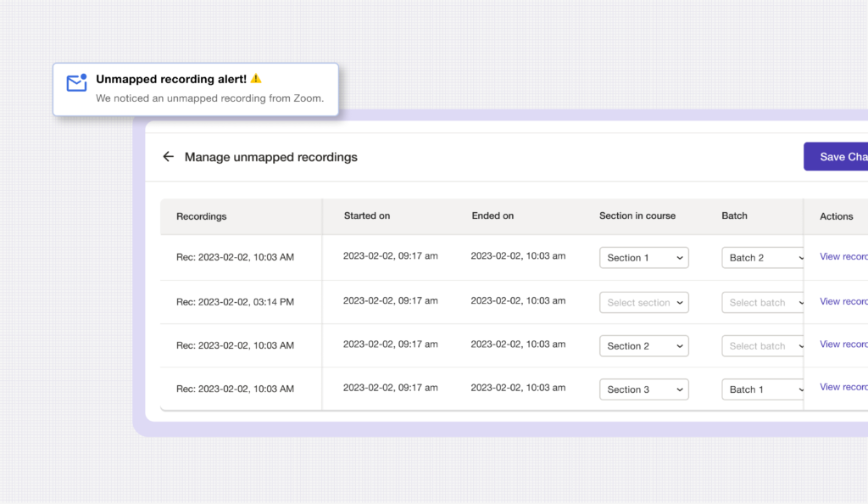This screenshot has height=504, width=868.
Task: Open the Batch 1 dropdown
Action: (x=763, y=389)
